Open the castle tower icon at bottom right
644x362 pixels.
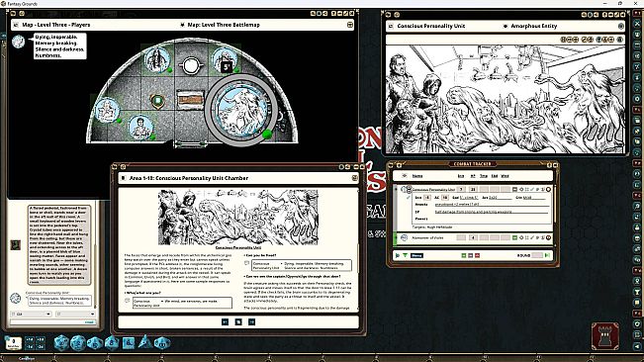point(605,336)
